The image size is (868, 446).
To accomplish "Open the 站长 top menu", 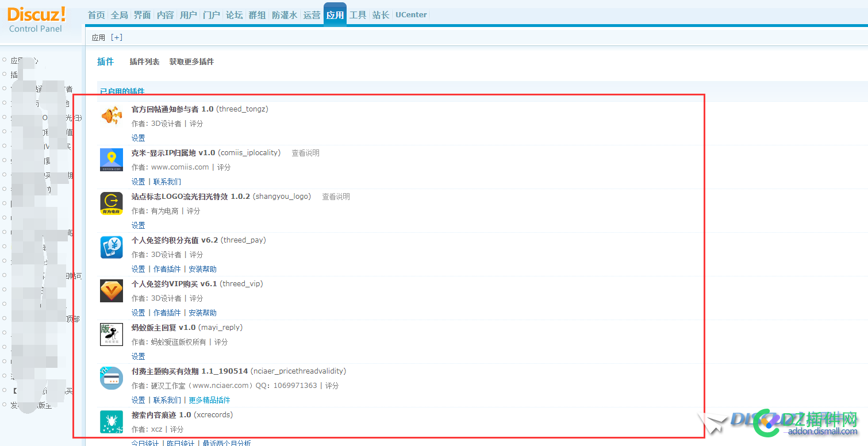I will [381, 15].
